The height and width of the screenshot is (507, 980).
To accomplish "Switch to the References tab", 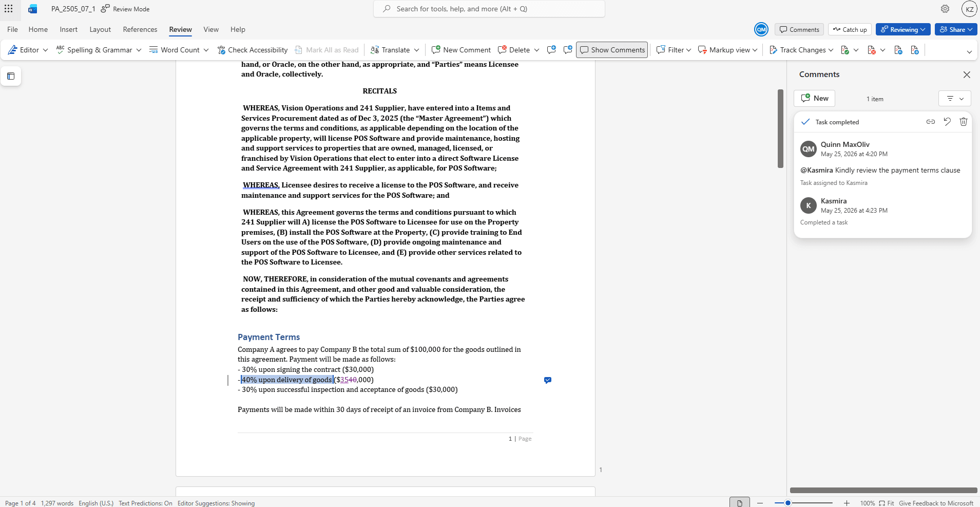I will pos(140,29).
